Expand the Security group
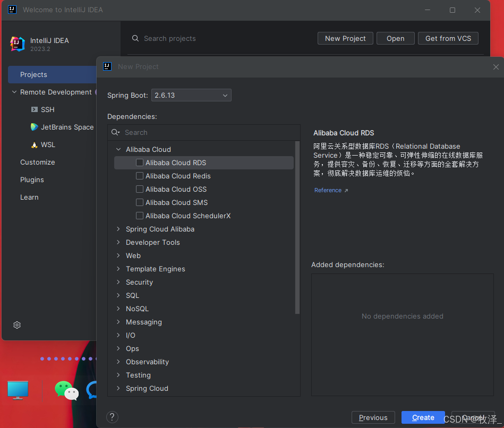The width and height of the screenshot is (504, 428). pos(118,282)
